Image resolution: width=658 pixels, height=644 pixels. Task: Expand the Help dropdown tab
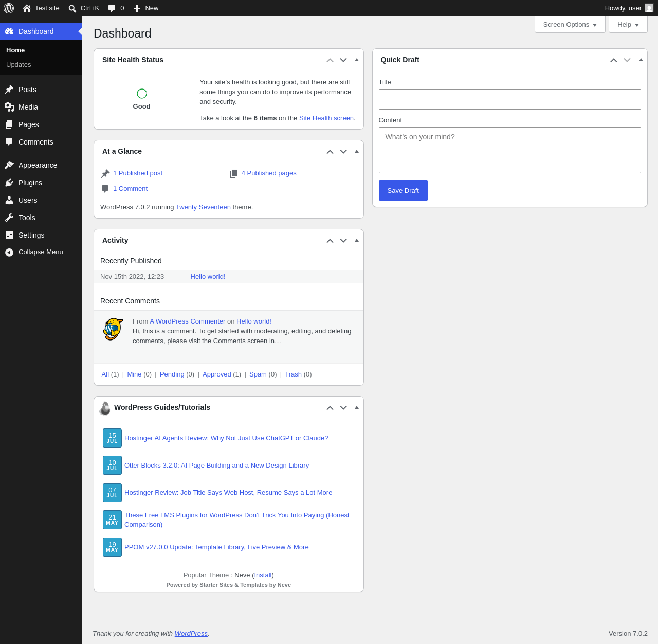coord(628,25)
